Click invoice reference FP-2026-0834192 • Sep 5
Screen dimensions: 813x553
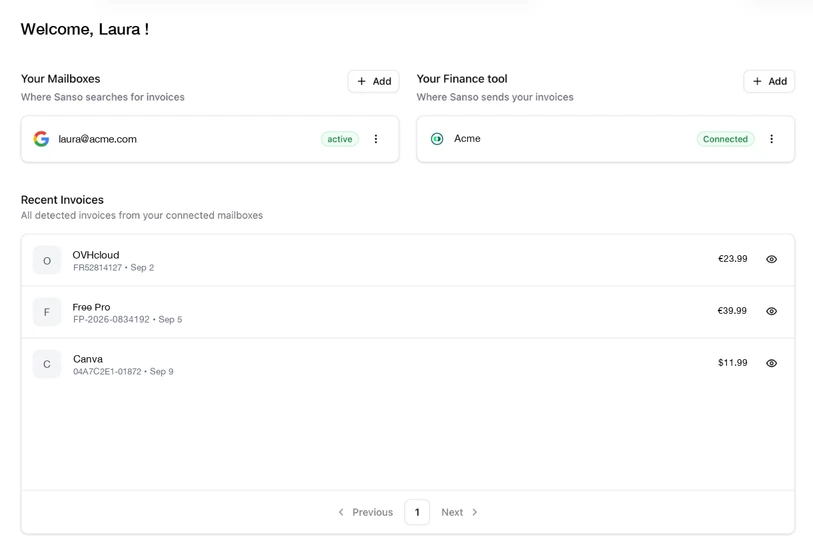(x=128, y=319)
